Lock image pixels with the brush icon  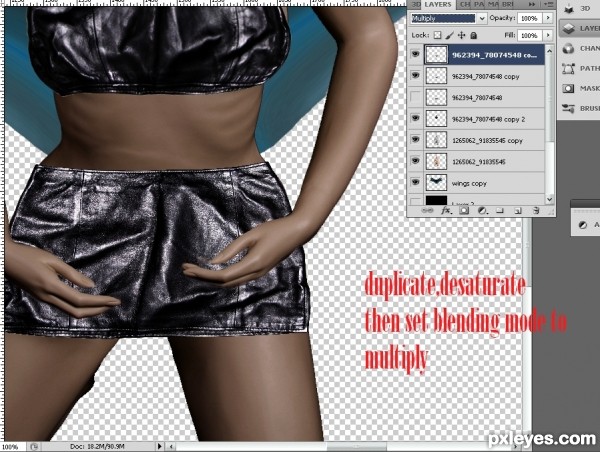tap(450, 35)
